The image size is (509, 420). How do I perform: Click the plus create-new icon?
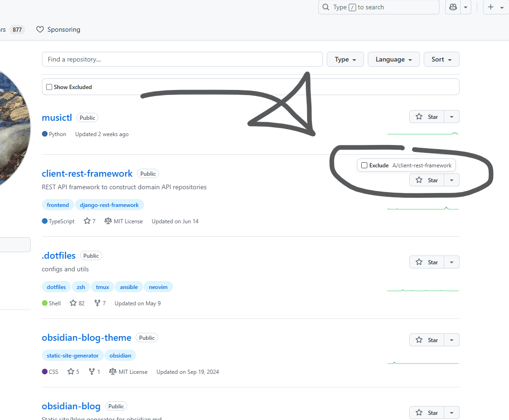pyautogui.click(x=491, y=7)
